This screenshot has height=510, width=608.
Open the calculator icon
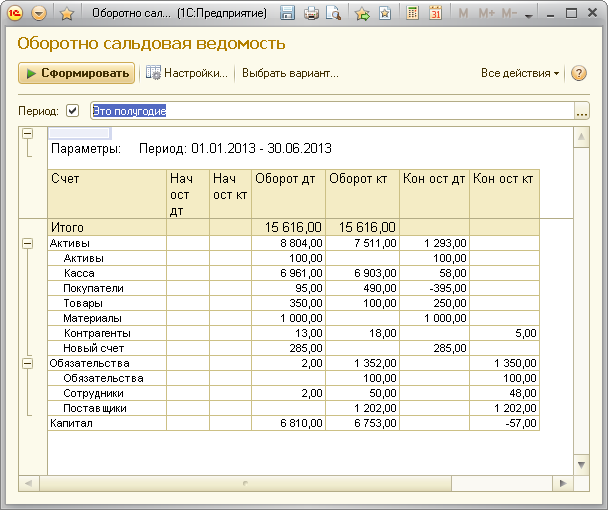click(x=411, y=14)
